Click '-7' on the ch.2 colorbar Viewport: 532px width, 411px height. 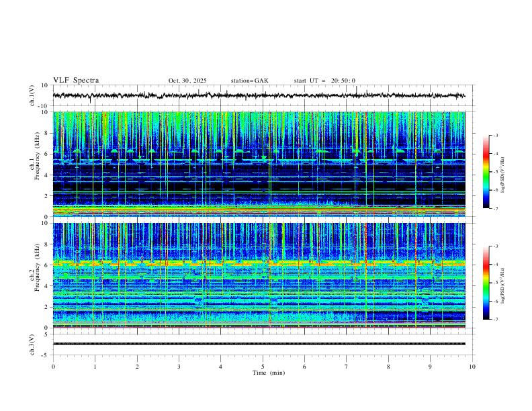coord(495,319)
